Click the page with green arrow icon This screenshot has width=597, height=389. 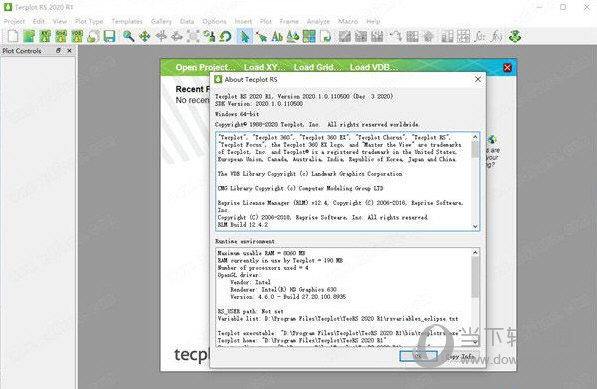pyautogui.click(x=326, y=36)
